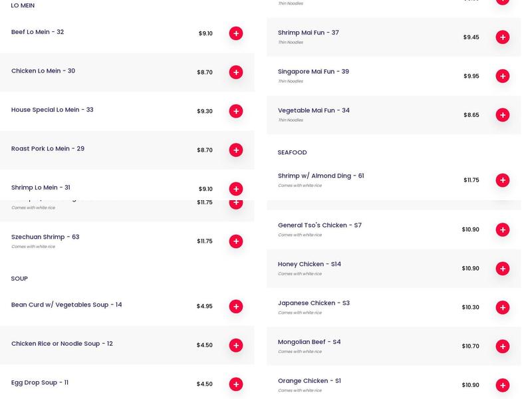This screenshot has width=532, height=399.
Task: Select the Shrimp Lo Mein - 31 name
Action: click(x=41, y=188)
